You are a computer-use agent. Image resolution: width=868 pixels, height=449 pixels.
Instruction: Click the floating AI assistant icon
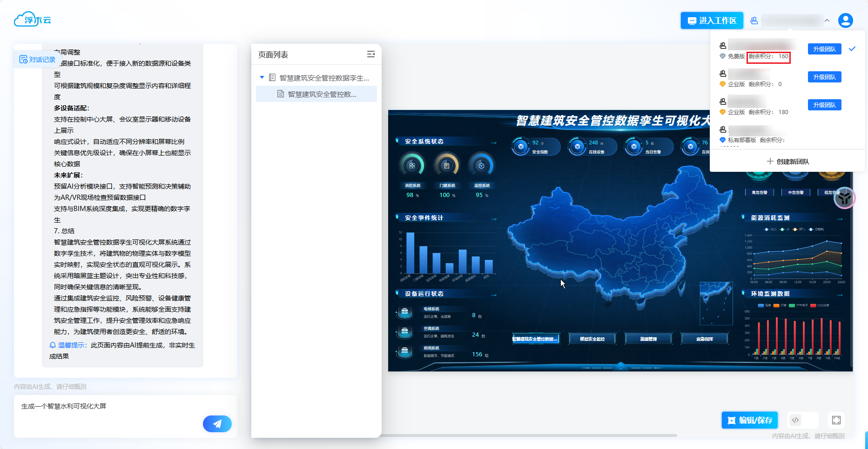tap(844, 198)
